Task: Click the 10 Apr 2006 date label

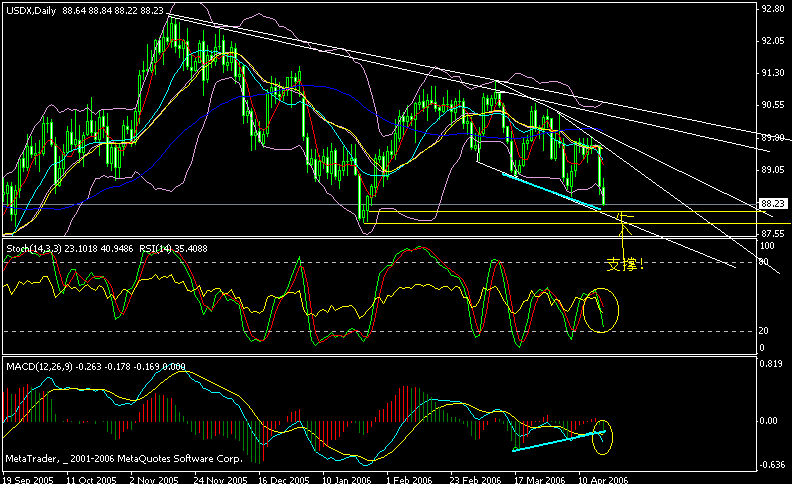Action: click(603, 479)
